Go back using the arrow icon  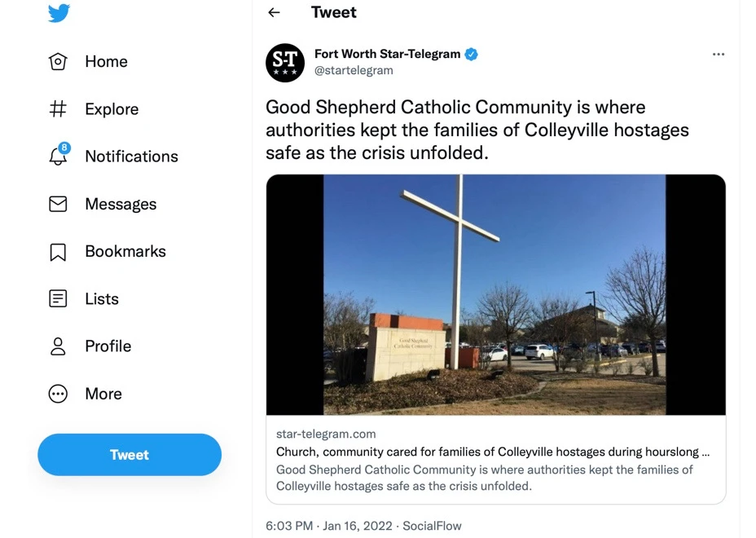click(274, 12)
